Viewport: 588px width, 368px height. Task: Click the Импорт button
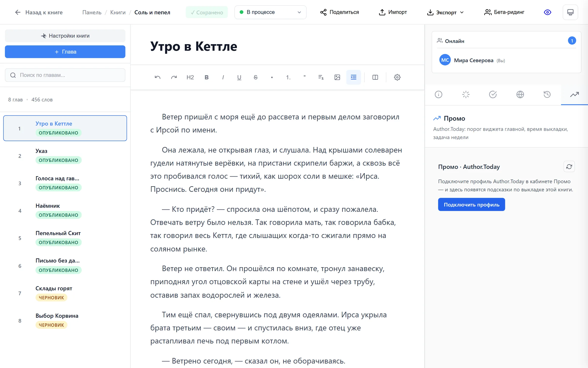click(393, 12)
